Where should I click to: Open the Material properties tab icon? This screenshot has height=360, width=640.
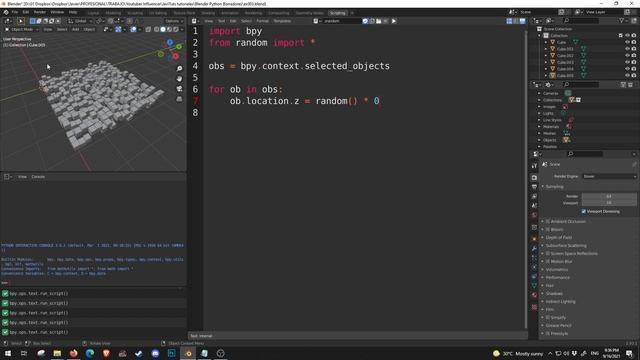click(x=534, y=295)
